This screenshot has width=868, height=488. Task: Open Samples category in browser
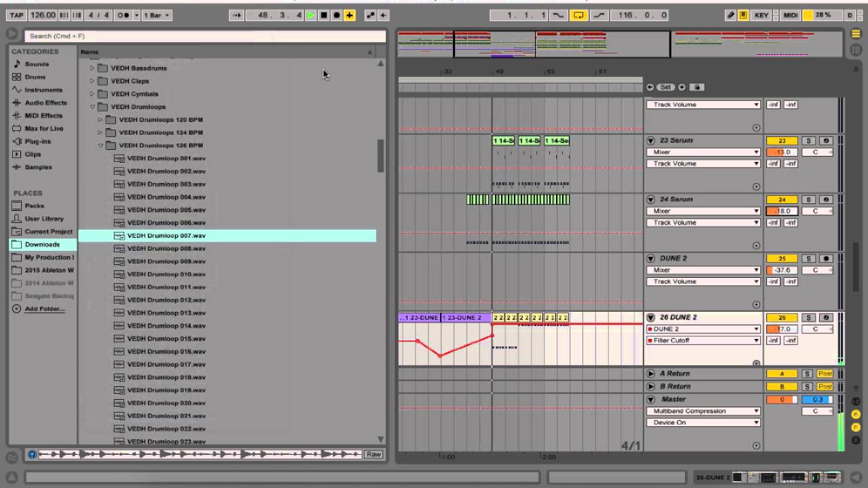click(38, 167)
